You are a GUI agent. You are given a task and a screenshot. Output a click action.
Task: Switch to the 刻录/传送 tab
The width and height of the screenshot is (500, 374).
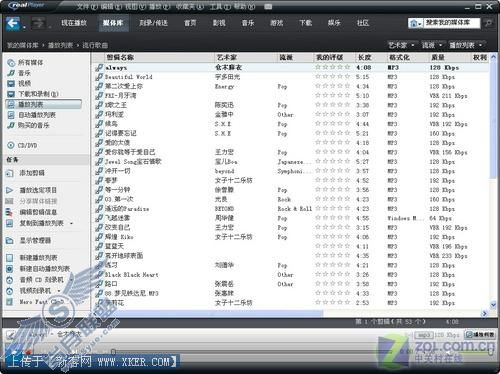153,23
